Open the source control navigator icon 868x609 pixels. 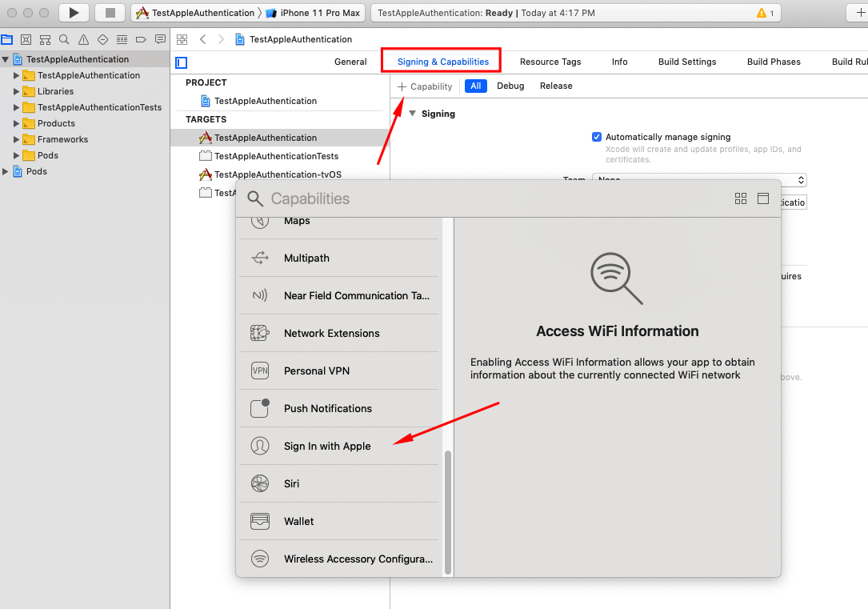(26, 40)
